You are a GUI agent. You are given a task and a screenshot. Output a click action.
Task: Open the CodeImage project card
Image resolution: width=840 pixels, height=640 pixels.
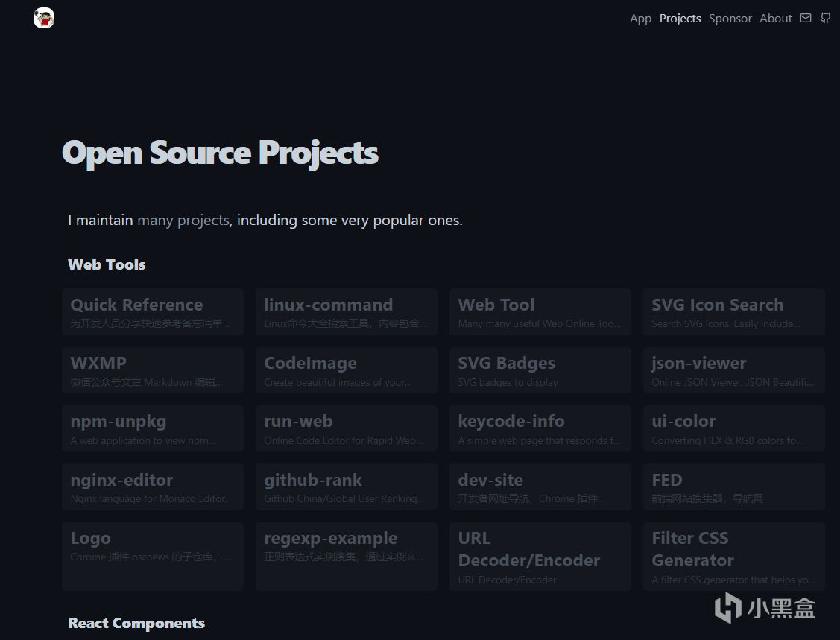click(346, 370)
